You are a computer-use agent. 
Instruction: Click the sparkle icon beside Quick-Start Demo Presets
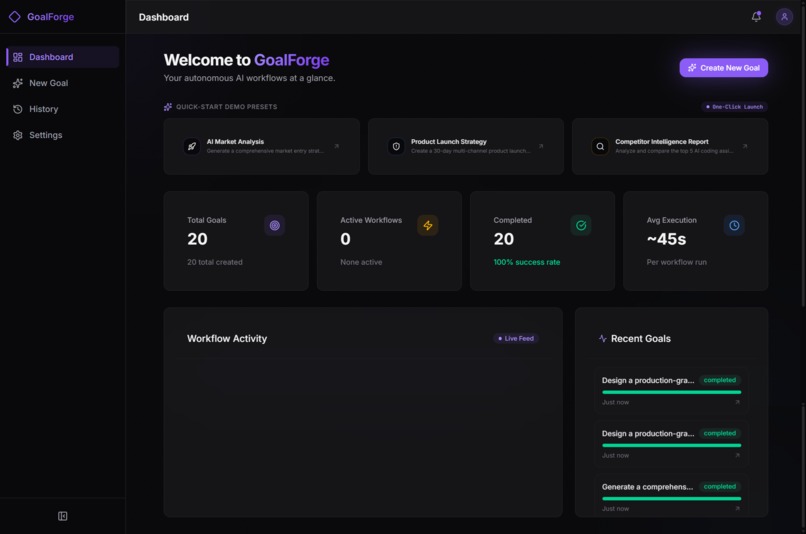168,107
